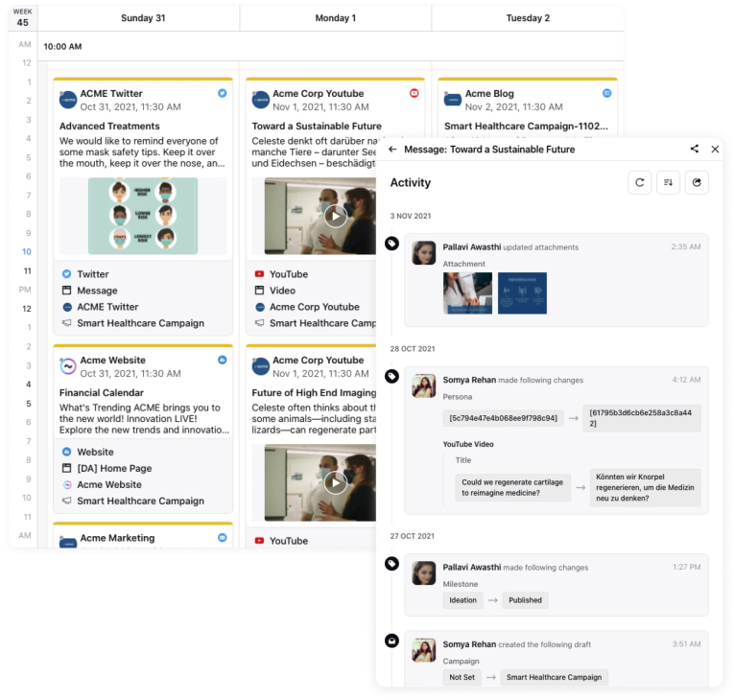Click the share icon in message panel header
Image resolution: width=734 pixels, height=700 pixels.
tap(695, 149)
